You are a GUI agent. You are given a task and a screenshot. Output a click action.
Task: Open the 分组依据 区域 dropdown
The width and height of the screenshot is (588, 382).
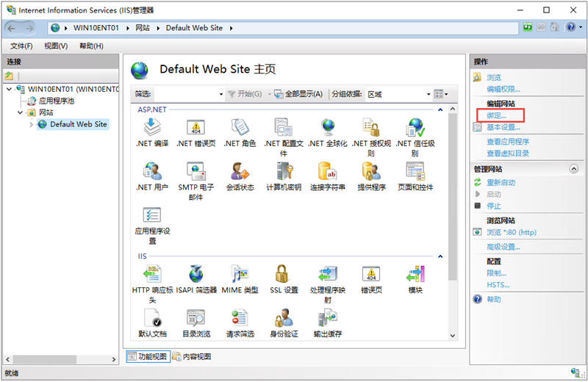tap(429, 94)
